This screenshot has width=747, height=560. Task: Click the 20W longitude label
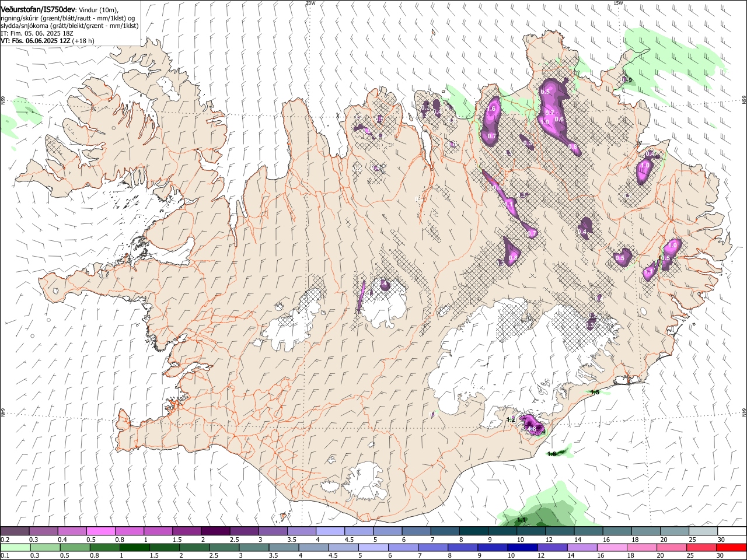pos(310,3)
